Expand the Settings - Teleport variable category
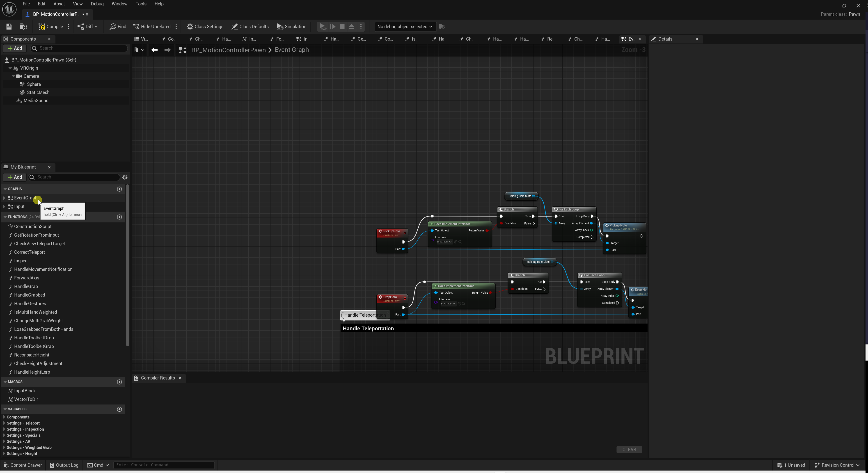 point(4,423)
